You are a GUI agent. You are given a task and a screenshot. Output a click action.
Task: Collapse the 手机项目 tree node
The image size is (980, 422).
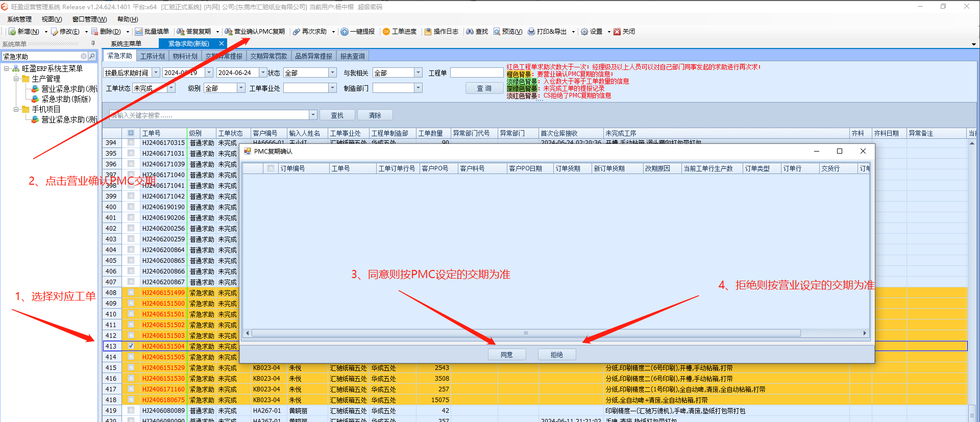[x=16, y=109]
